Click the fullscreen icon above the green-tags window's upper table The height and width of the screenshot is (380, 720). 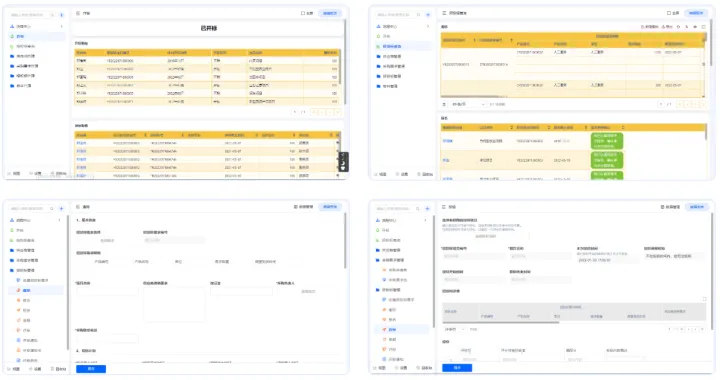[x=703, y=27]
